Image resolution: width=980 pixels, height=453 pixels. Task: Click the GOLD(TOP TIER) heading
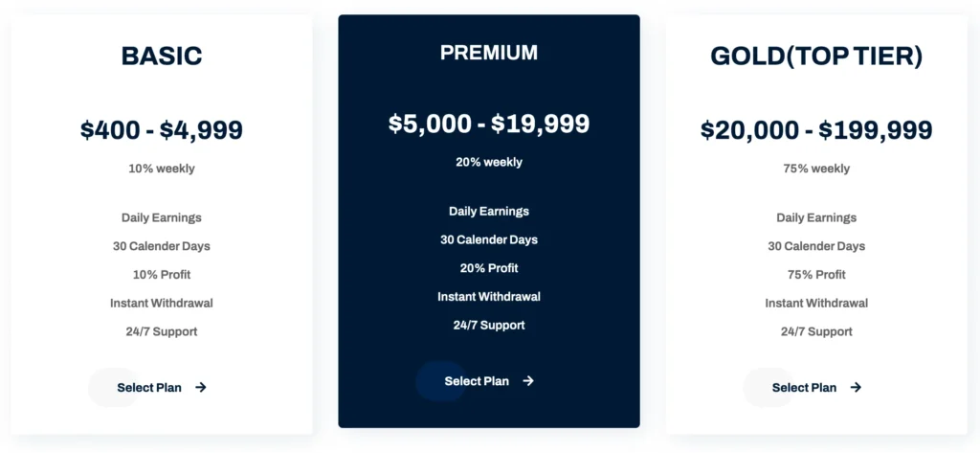(816, 57)
